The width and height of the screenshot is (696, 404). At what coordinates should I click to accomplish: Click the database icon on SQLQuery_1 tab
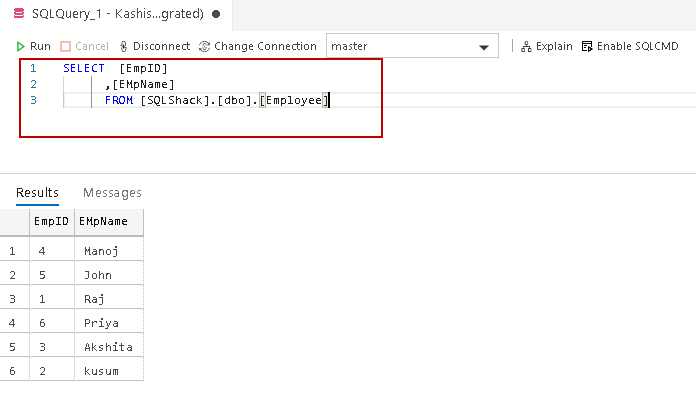[x=18, y=14]
